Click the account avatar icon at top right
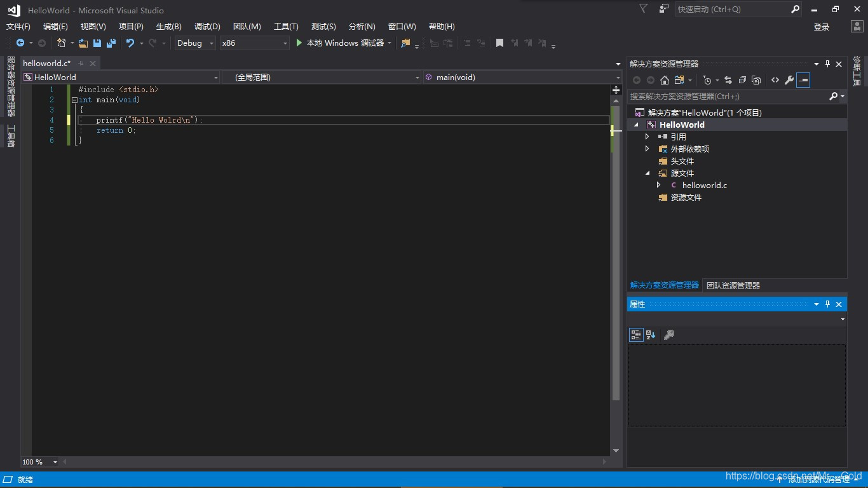The width and height of the screenshot is (868, 488). point(857,27)
